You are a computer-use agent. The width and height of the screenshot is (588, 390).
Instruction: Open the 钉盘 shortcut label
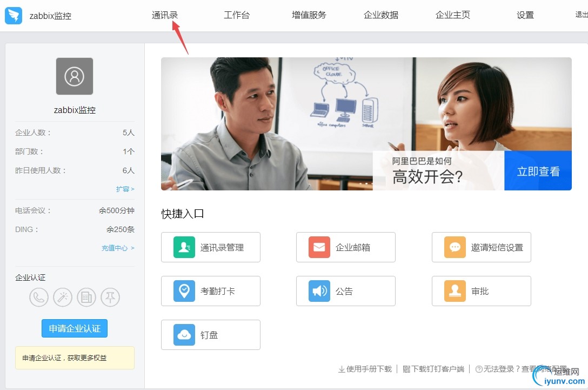click(x=209, y=335)
